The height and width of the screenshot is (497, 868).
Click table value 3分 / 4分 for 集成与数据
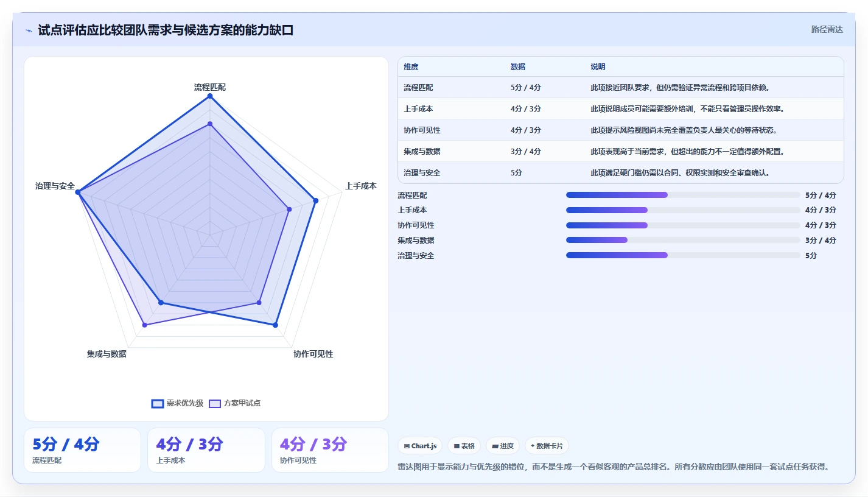pos(526,152)
